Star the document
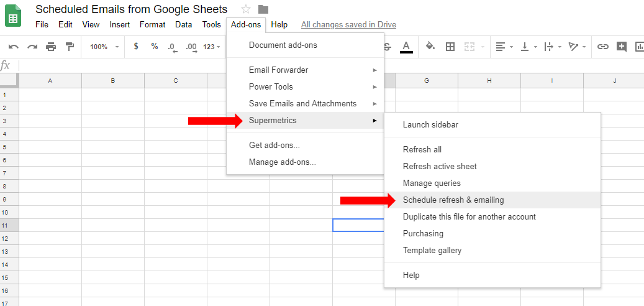This screenshot has width=644, height=306. click(245, 9)
